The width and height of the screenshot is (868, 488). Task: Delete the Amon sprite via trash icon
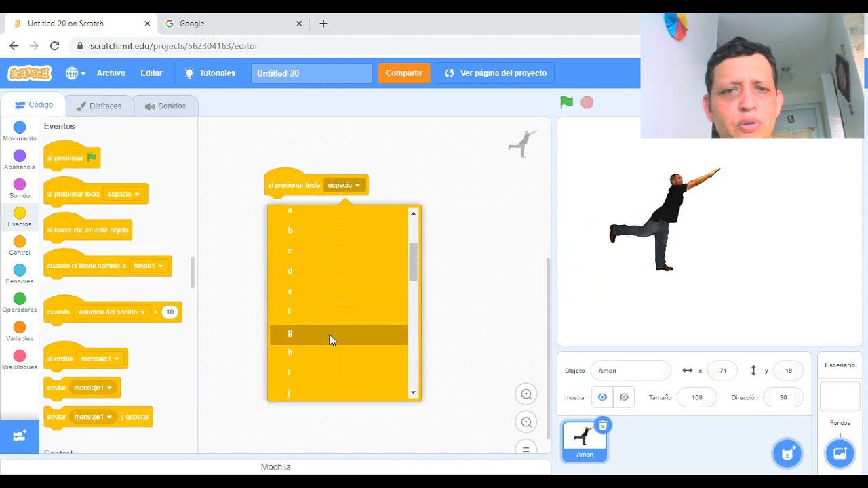click(x=602, y=425)
